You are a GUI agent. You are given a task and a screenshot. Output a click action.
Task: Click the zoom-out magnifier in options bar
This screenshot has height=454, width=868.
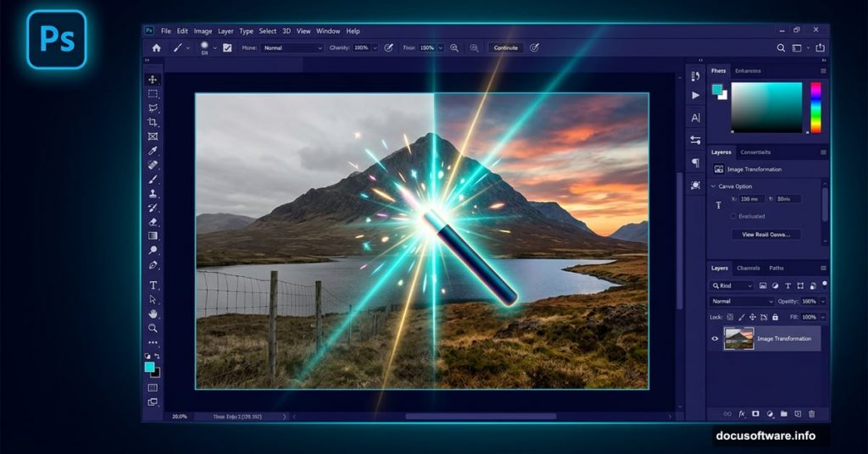point(475,48)
